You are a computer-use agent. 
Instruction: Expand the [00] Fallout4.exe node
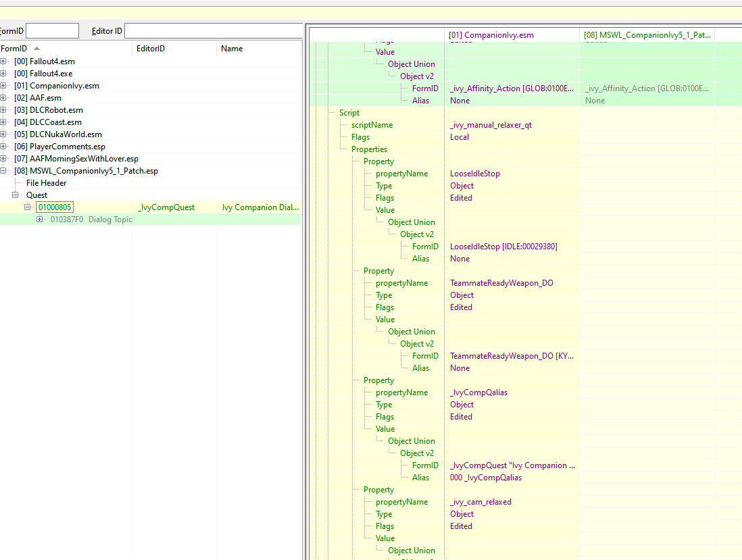[x=3, y=74]
